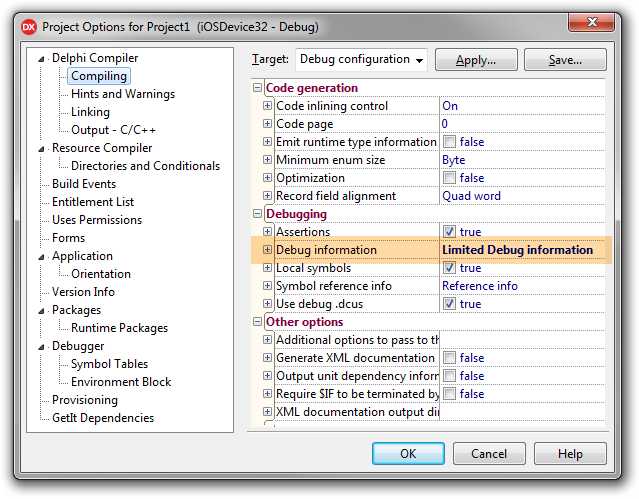This screenshot has width=639, height=499.
Task: Collapse the Debugging section
Action: coord(257,214)
